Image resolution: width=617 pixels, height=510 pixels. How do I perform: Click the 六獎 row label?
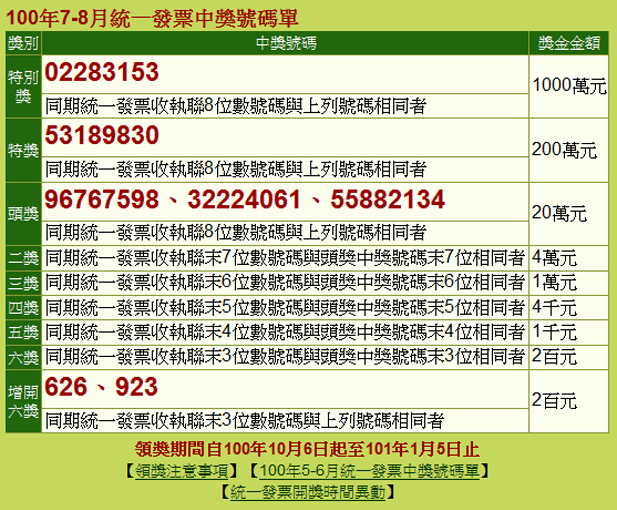tap(23, 357)
